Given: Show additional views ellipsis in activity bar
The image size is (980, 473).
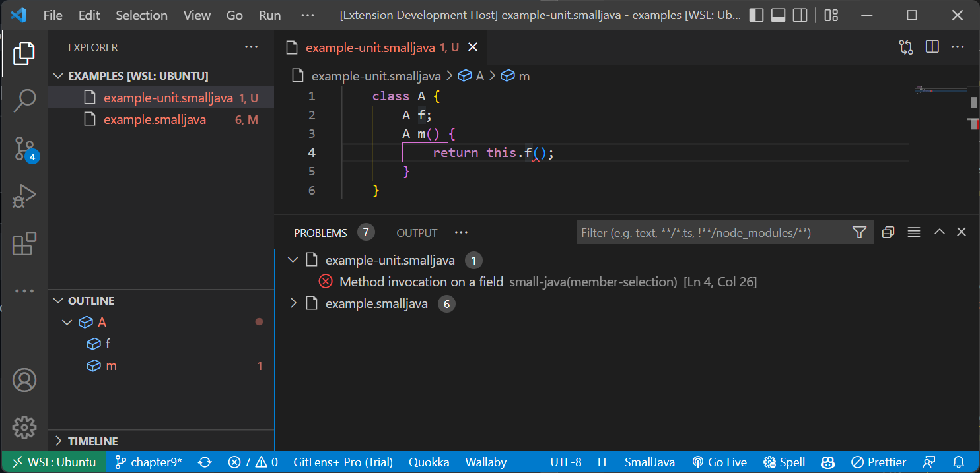Looking at the screenshot, I should coord(24,291).
